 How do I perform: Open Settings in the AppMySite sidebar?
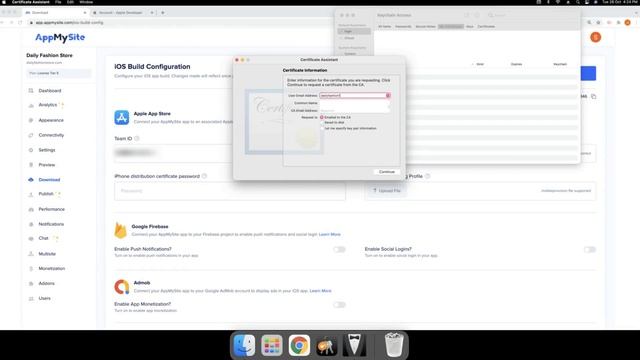tap(47, 150)
